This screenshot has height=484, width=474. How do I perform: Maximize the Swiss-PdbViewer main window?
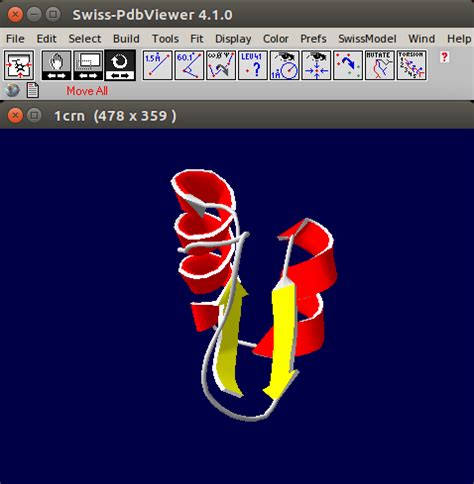point(53,14)
